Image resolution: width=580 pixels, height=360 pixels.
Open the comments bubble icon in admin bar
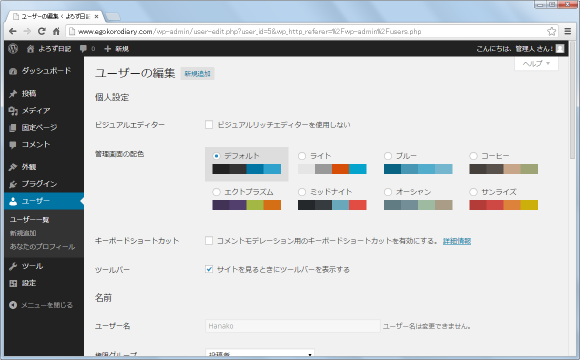83,48
